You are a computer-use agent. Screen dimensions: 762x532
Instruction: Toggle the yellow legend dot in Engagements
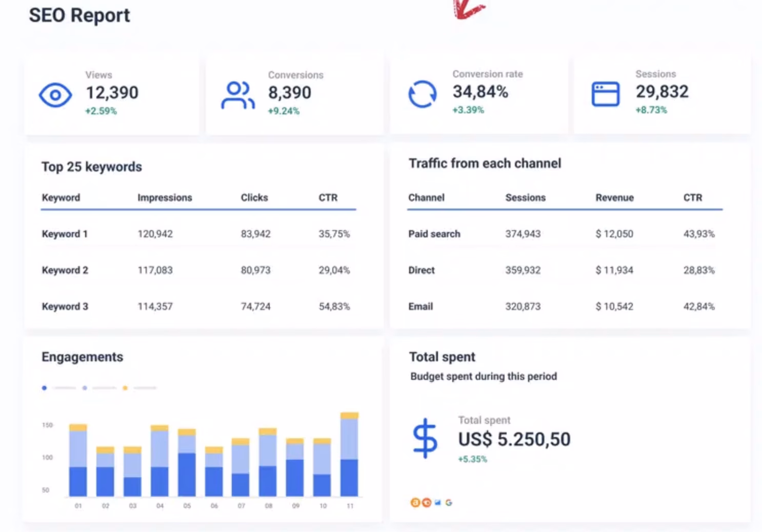pos(125,388)
